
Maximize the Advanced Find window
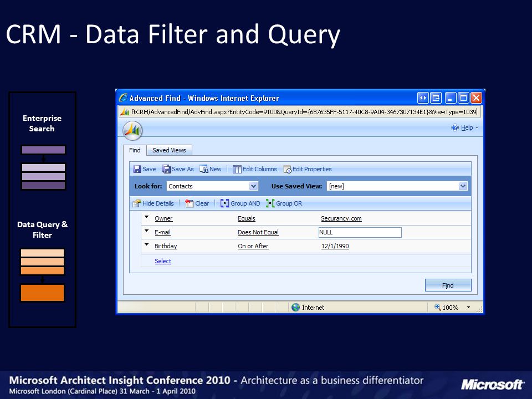click(x=463, y=98)
